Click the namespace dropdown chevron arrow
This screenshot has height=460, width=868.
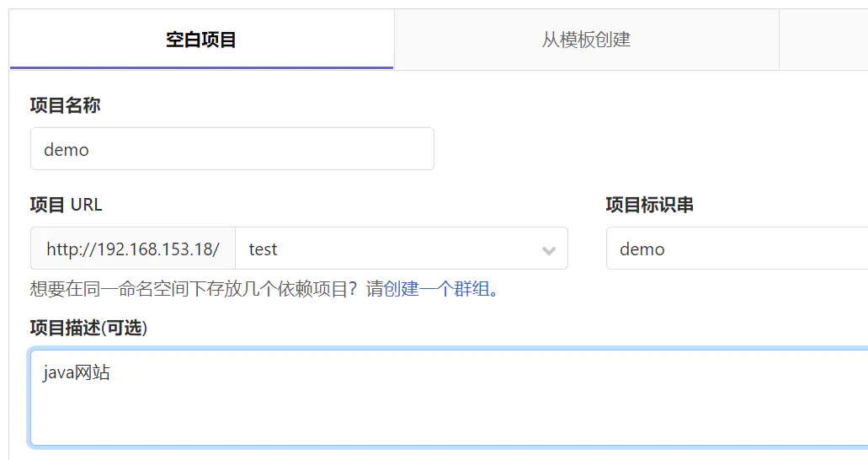549,250
